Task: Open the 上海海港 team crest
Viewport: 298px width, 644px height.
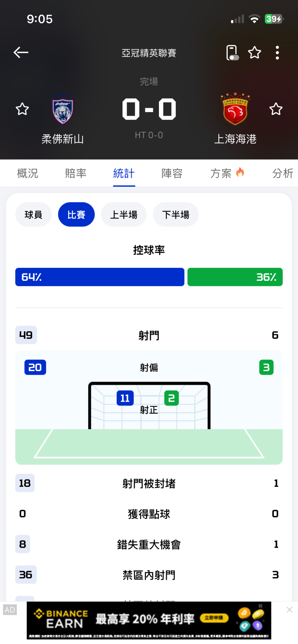Action: pos(235,109)
